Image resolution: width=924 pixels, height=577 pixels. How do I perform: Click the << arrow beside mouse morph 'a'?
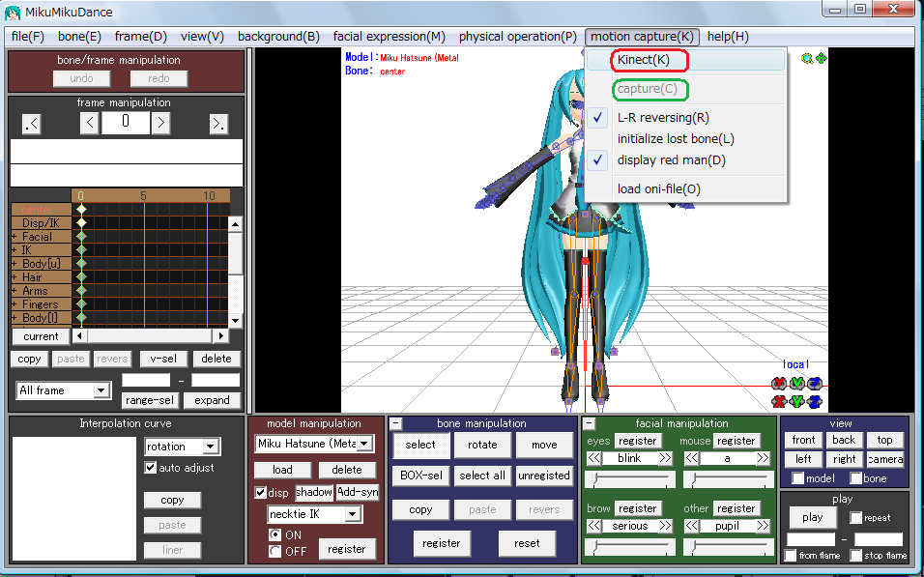691,458
